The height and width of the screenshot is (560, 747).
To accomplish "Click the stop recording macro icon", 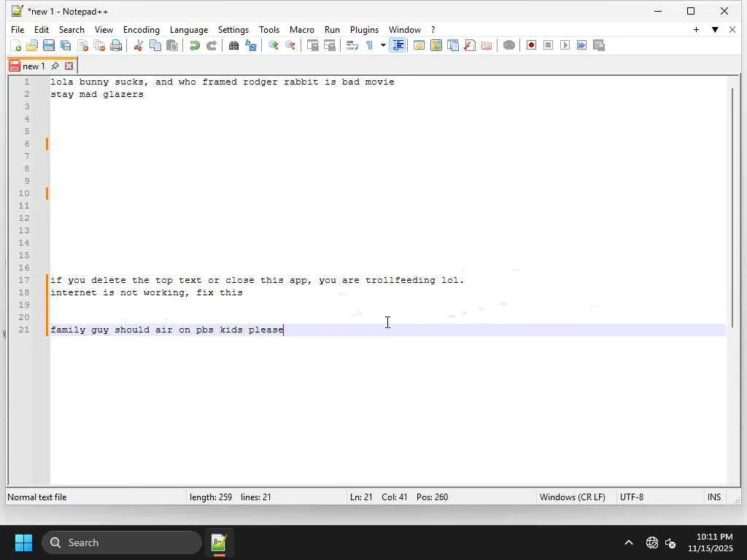I will (548, 46).
